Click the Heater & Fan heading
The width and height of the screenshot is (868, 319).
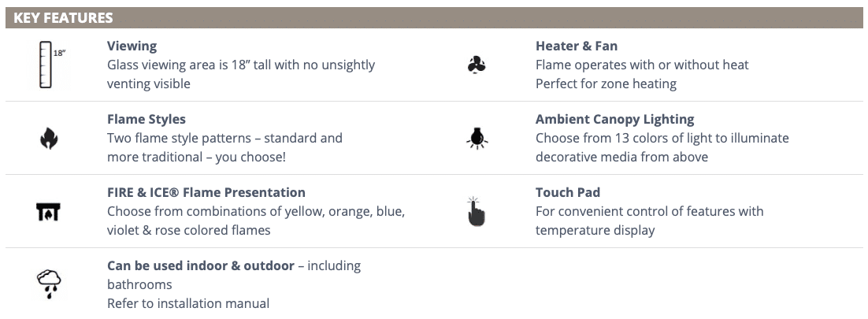[x=577, y=46]
